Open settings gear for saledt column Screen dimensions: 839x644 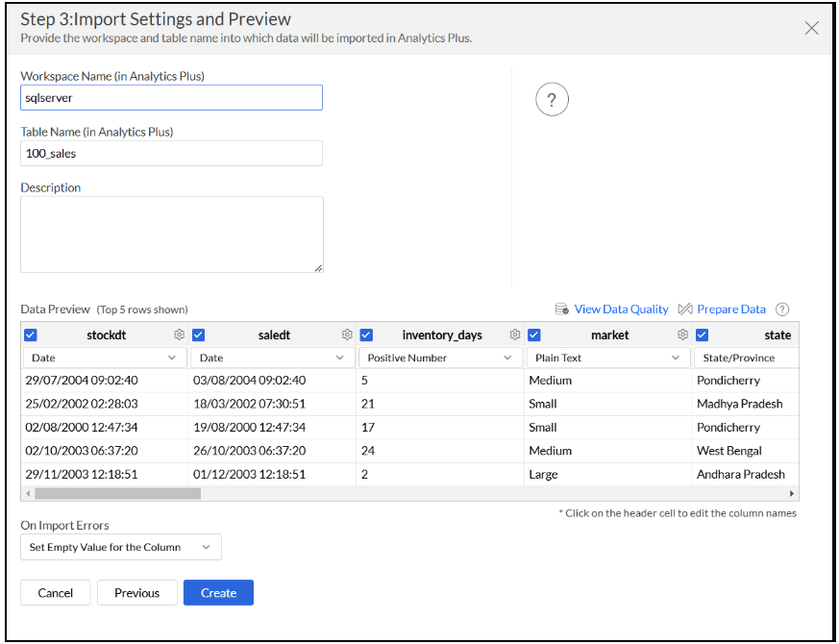(347, 334)
